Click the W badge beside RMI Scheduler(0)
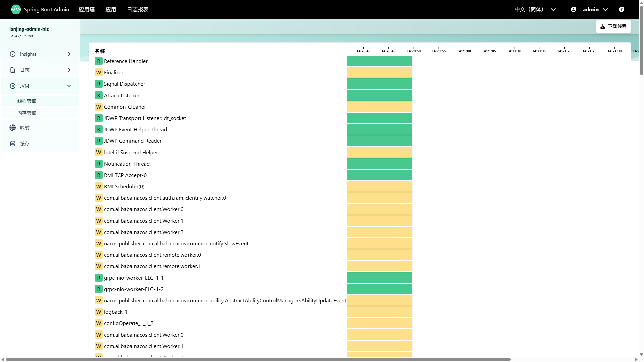 (98, 186)
